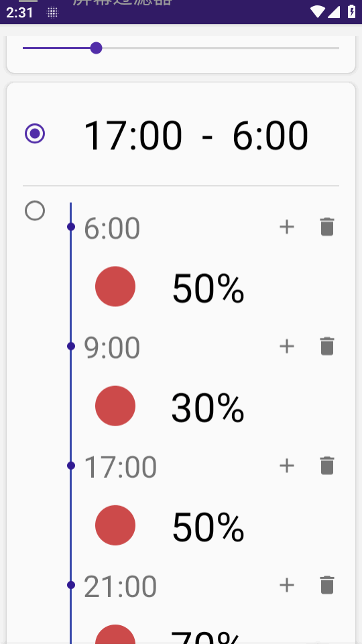Change the 17:00 start time in the range
The image size is (362, 644).
coord(133,135)
